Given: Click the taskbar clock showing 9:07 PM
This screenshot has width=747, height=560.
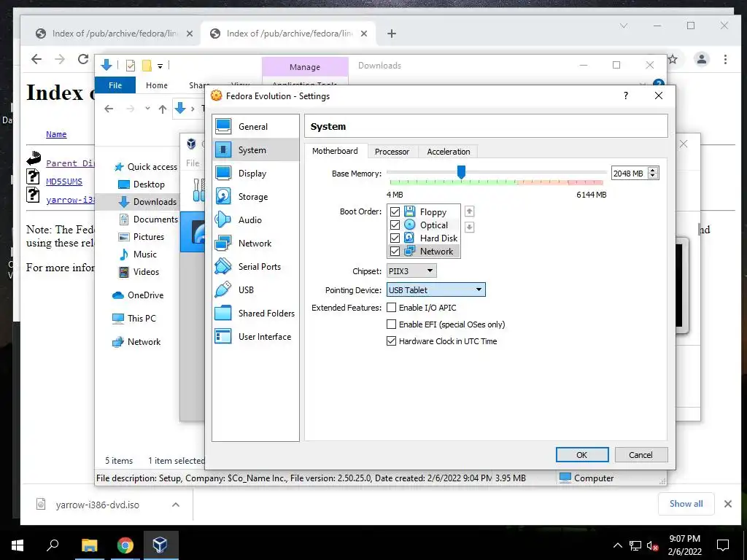Looking at the screenshot, I should click(x=684, y=545).
